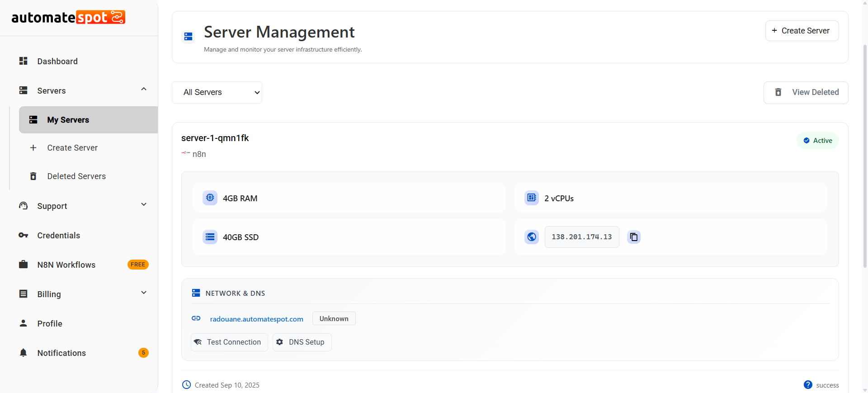Screen dimensions: 868x393
Task: Click the NETWORK & DNS heading
Action: 235,294
